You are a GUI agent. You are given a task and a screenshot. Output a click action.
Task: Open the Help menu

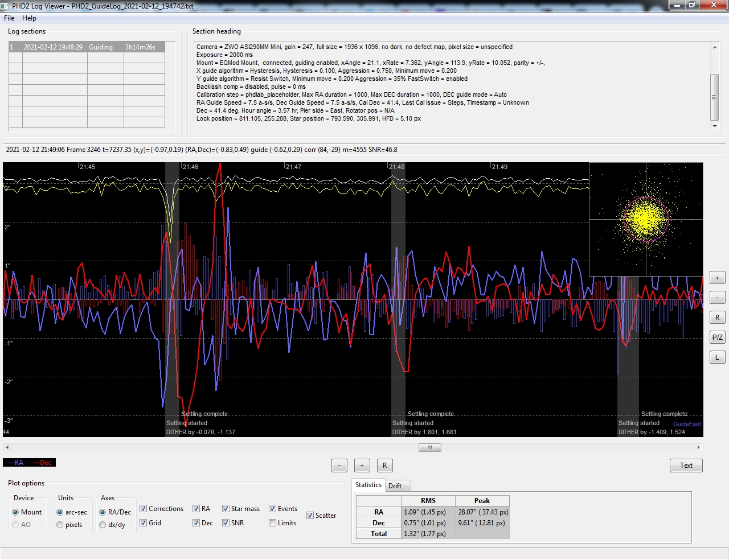tap(29, 18)
